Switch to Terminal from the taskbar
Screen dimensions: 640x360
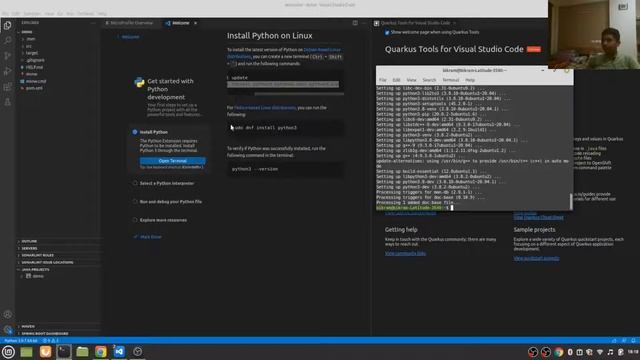(64, 352)
